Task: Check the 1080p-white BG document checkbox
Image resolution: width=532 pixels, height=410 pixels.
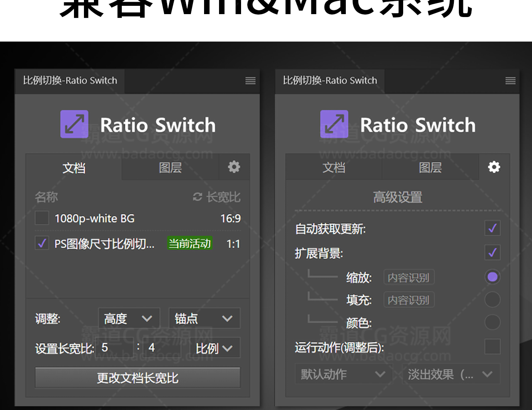Action: point(42,218)
